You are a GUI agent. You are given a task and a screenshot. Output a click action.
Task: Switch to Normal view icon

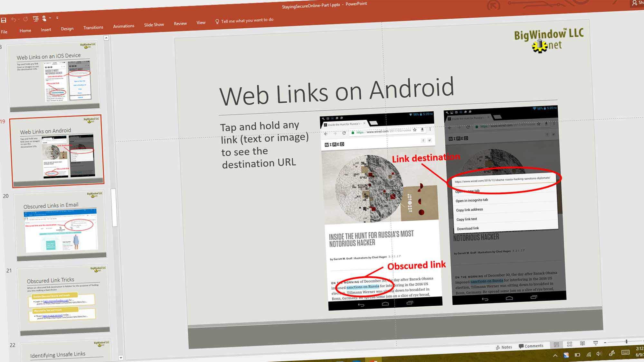point(556,345)
